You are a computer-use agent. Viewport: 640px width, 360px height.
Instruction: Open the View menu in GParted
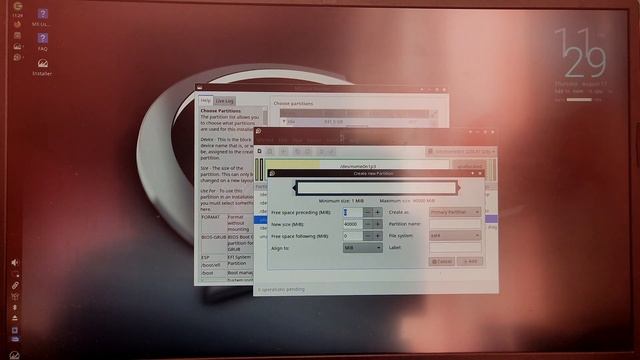click(297, 140)
